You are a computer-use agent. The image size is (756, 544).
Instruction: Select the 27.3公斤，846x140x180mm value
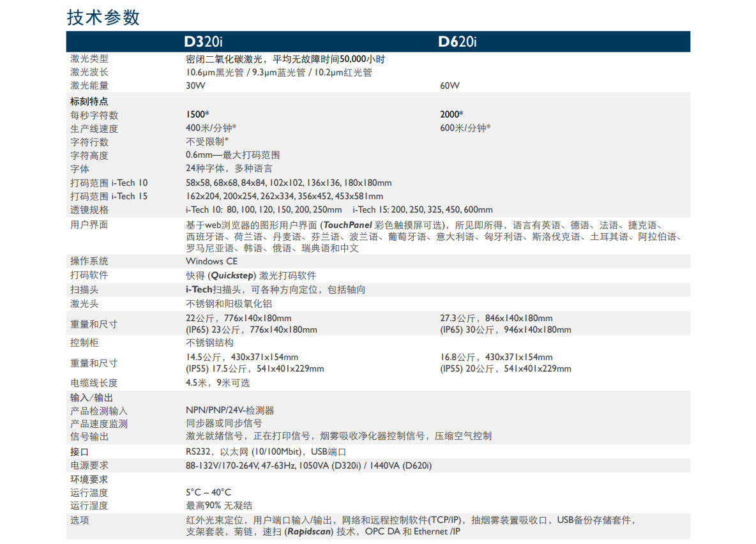[496, 319]
